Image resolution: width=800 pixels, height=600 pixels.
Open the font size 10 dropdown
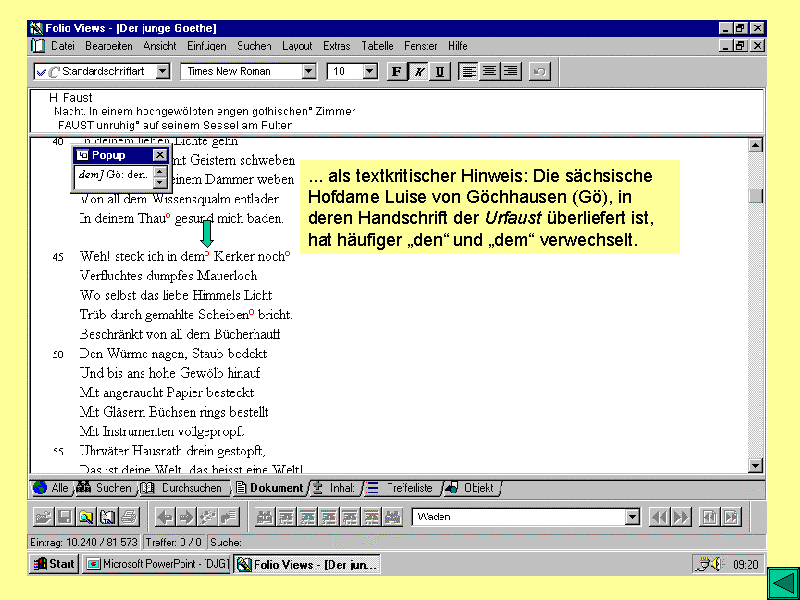click(370, 71)
